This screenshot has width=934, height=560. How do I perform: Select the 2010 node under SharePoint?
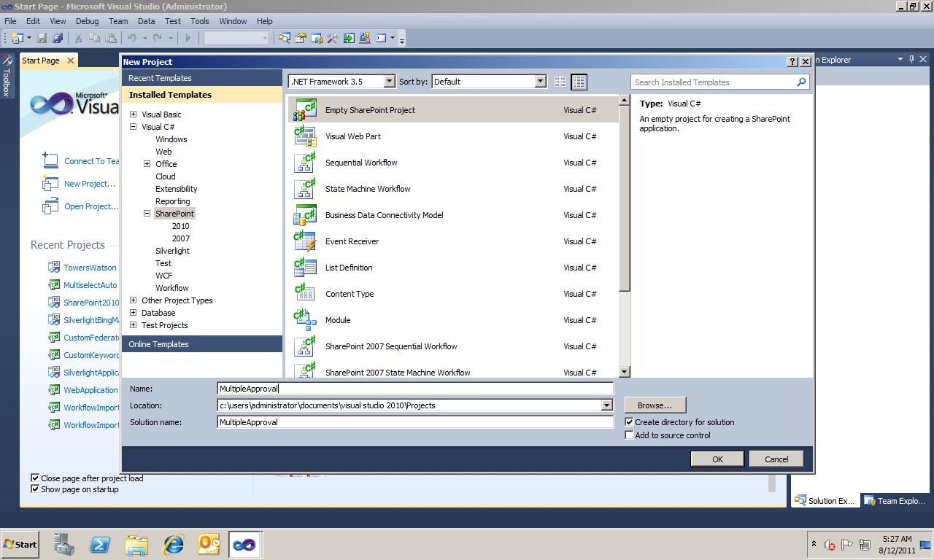point(180,226)
